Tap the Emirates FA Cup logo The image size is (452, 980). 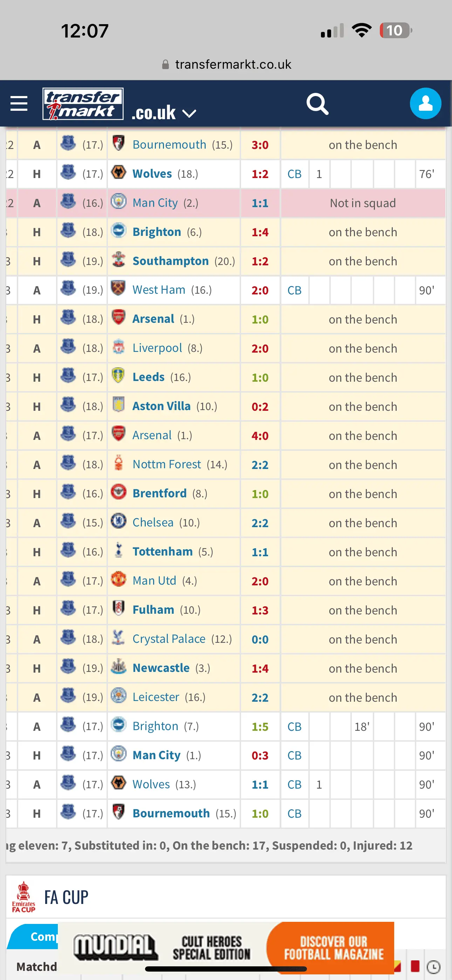coord(23,897)
